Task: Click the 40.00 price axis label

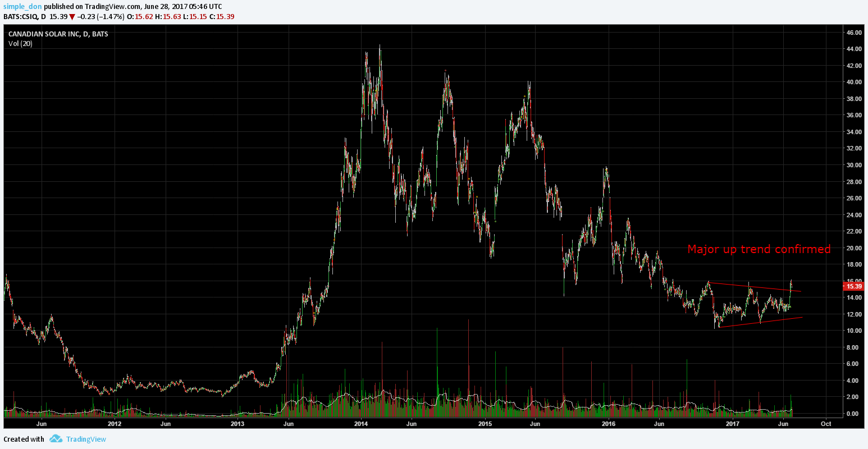Action: coord(854,82)
